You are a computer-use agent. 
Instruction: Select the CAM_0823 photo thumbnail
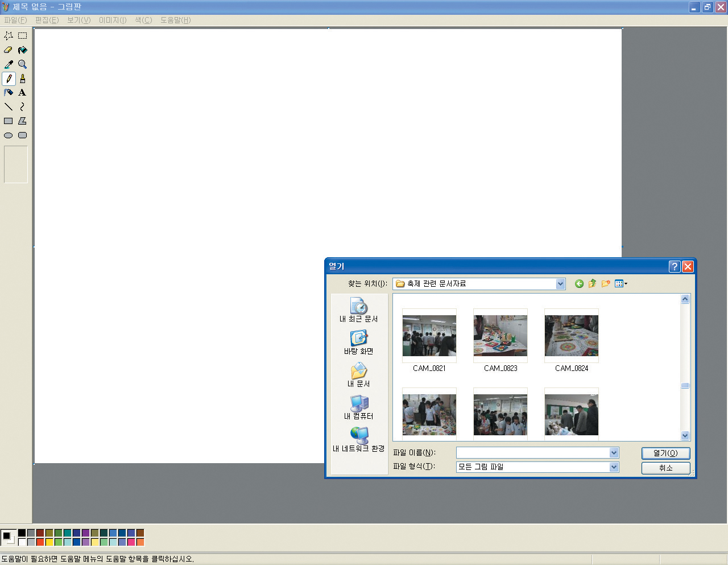pos(500,336)
